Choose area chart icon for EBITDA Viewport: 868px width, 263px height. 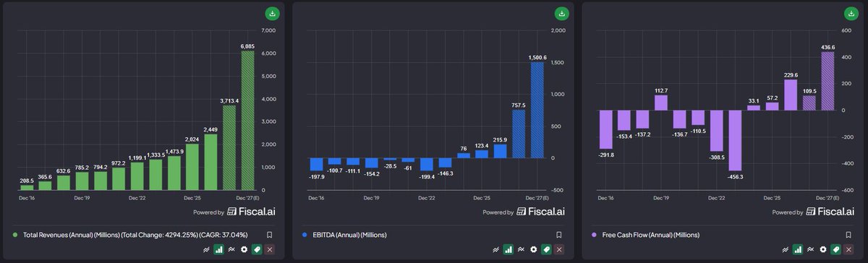click(x=521, y=249)
